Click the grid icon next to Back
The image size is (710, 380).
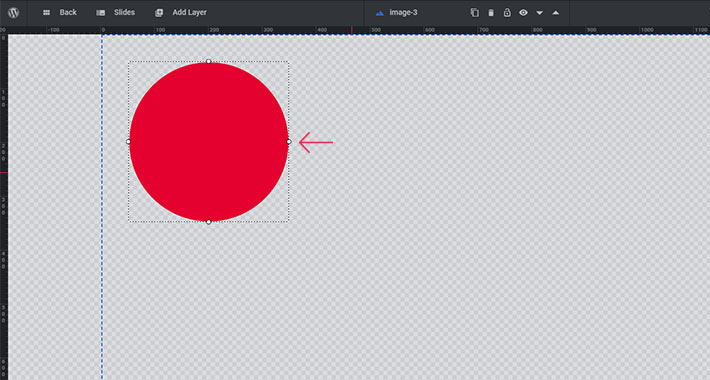point(46,13)
